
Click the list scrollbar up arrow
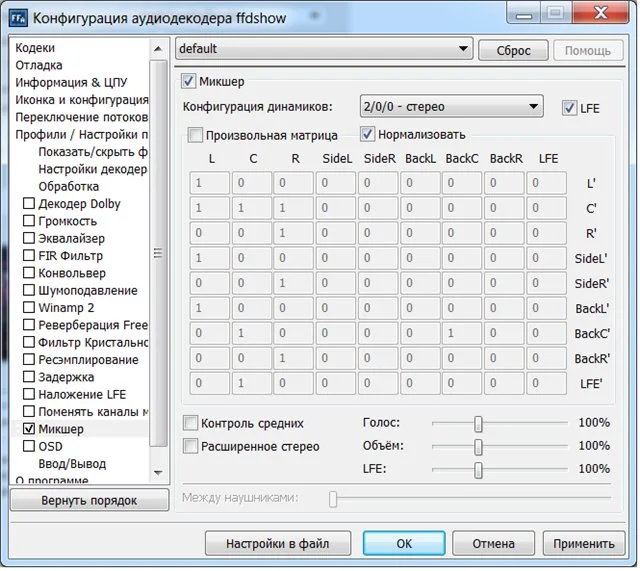[159, 49]
